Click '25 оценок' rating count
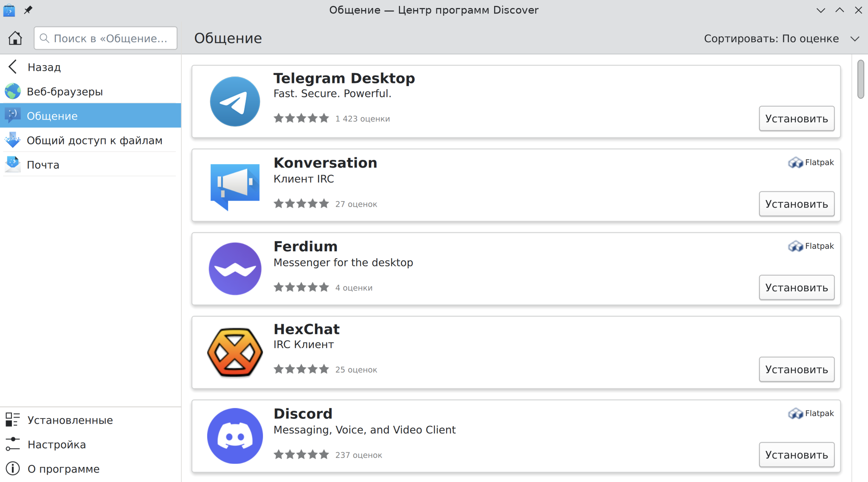 tap(356, 369)
